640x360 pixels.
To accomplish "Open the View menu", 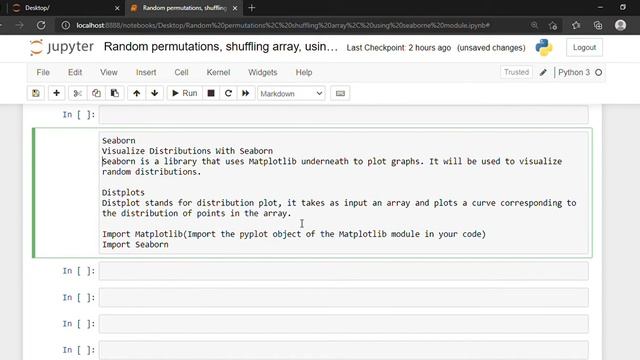I will (109, 72).
